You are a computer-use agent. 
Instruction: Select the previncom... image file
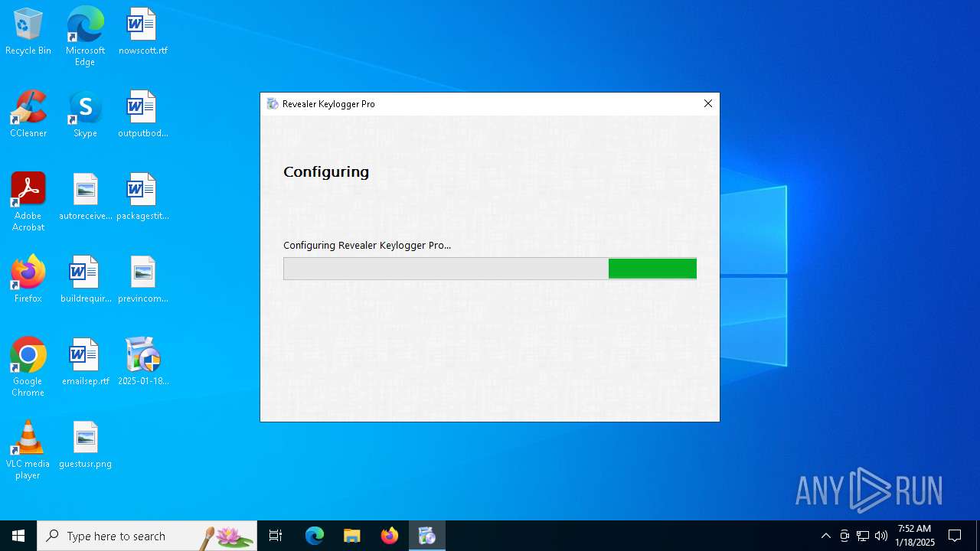[x=142, y=280]
